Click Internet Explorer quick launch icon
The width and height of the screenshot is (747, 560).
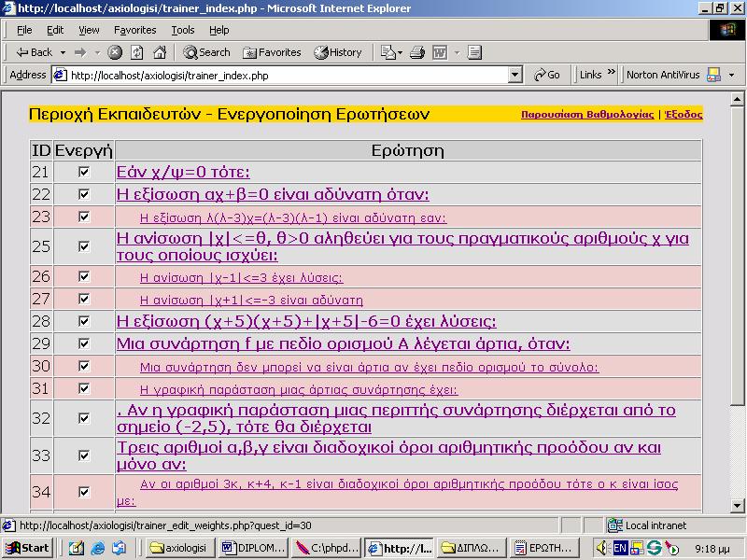pyautogui.click(x=98, y=548)
